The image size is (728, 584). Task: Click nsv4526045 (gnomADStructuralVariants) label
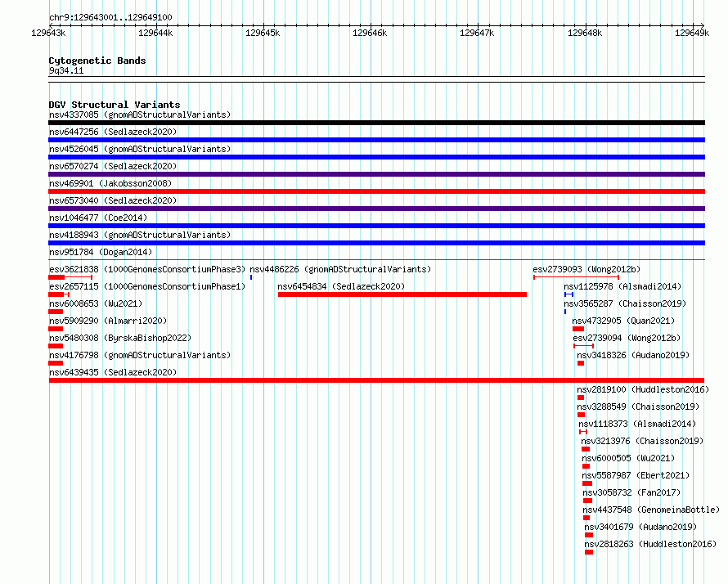(x=140, y=149)
